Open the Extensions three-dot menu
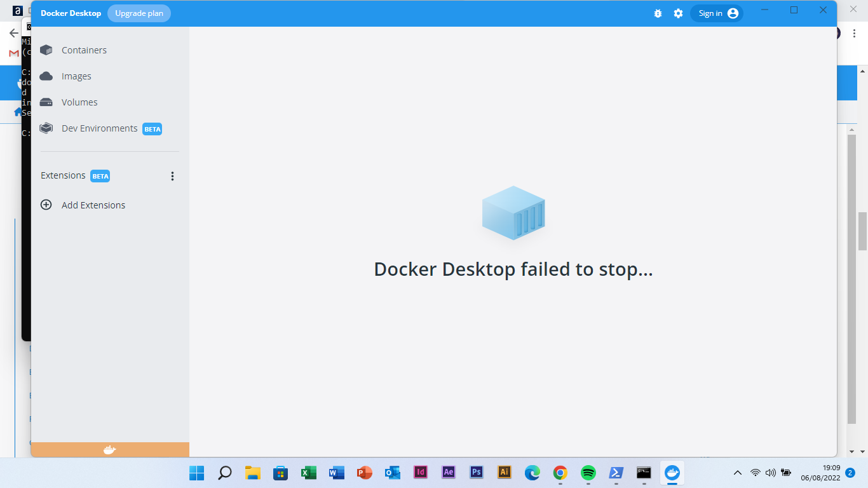The width and height of the screenshot is (868, 488). 172,176
